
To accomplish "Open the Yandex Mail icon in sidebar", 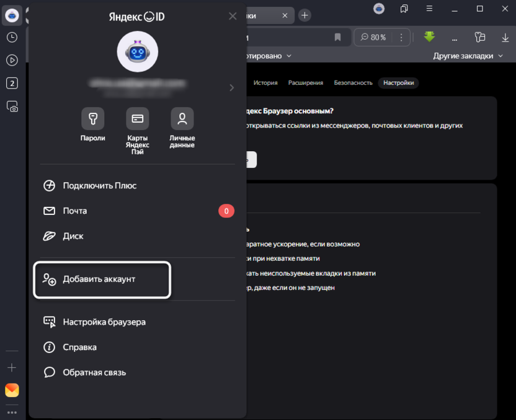I will click(x=12, y=390).
